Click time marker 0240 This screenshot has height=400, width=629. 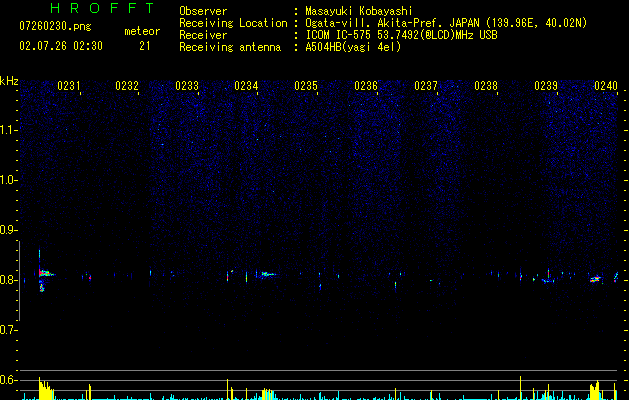(606, 85)
